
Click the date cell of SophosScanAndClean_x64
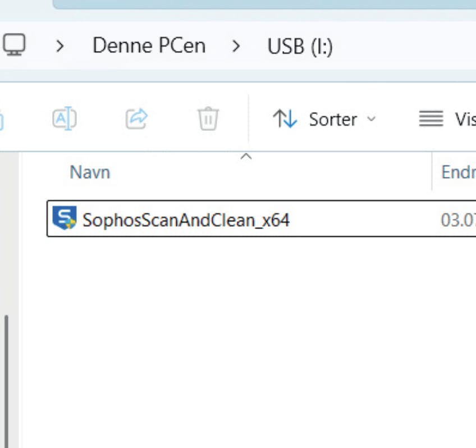pos(458,220)
